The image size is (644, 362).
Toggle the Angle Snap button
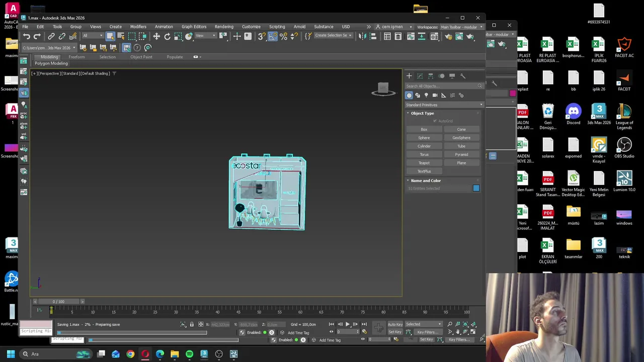click(x=272, y=36)
